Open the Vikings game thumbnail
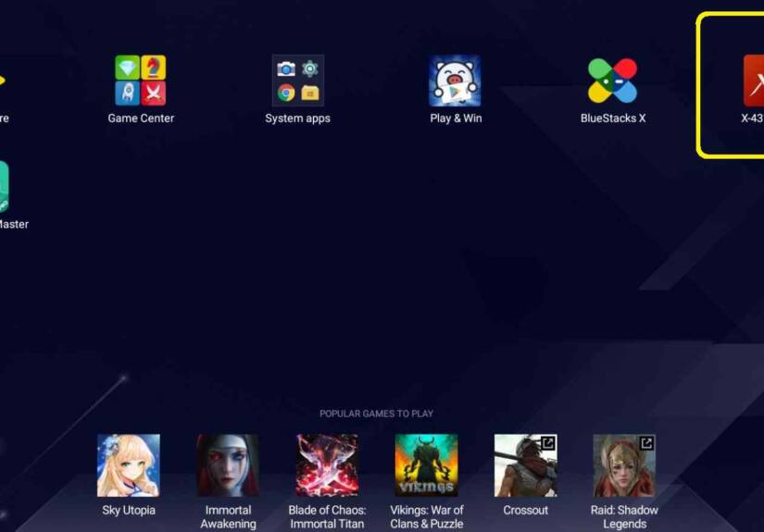 click(426, 465)
